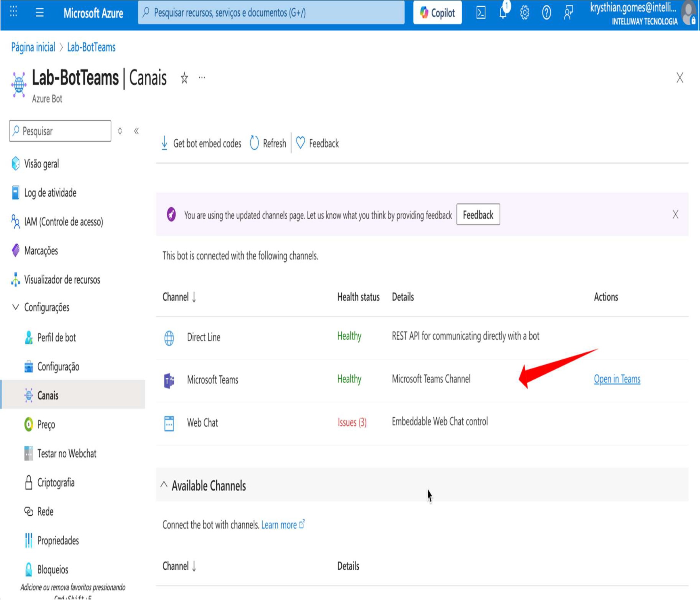The width and height of the screenshot is (700, 600).
Task: Click the account avatar picture
Action: (688, 13)
